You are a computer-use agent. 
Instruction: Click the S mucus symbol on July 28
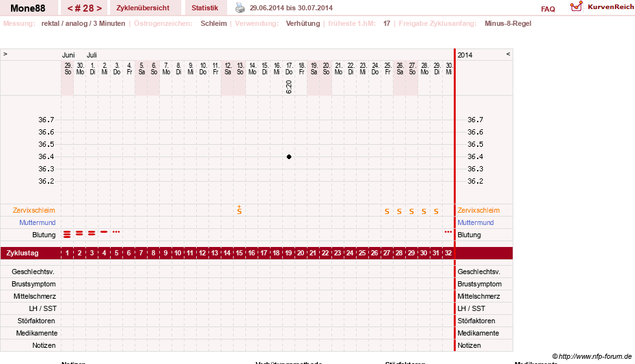point(424,211)
